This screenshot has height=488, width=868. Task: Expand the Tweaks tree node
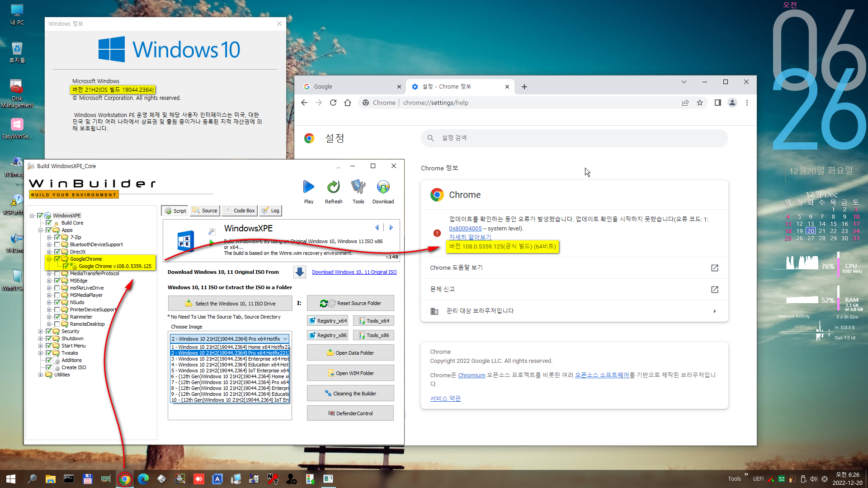[x=40, y=353]
